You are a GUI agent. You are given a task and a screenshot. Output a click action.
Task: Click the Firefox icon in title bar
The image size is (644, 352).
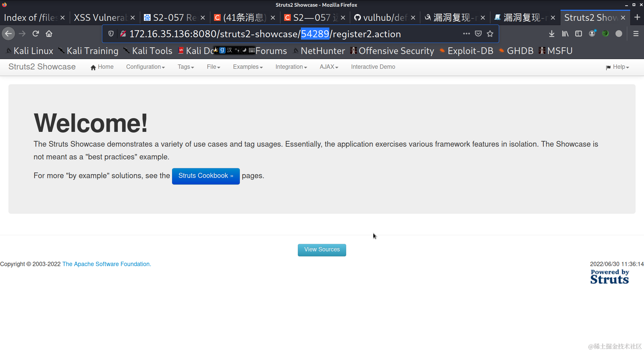coord(4,5)
